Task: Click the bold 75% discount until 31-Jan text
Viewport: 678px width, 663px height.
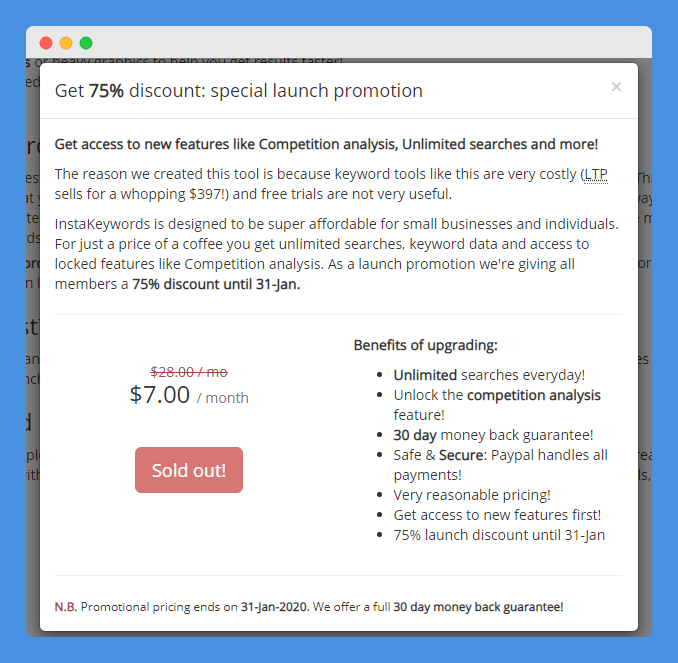Action: (216, 285)
